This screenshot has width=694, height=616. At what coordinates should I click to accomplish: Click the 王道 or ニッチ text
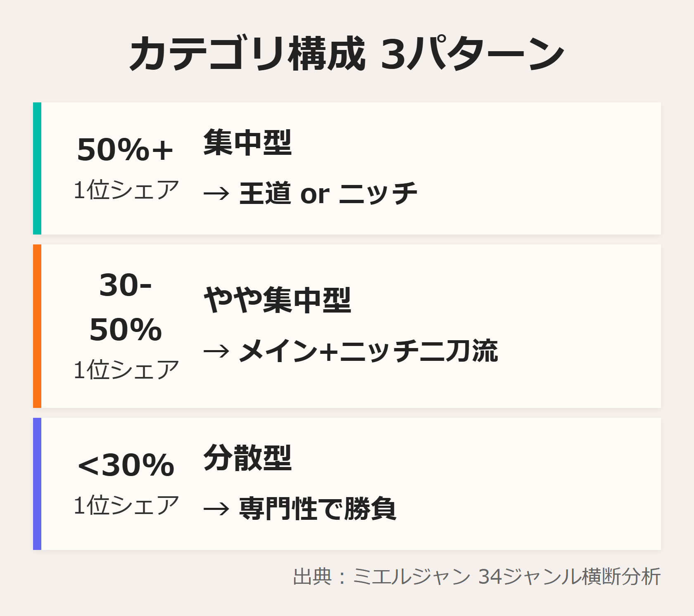[x=328, y=193]
